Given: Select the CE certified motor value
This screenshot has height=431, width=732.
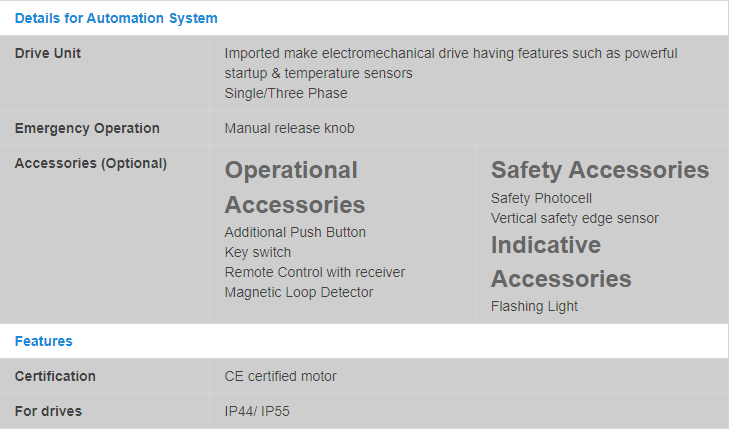Looking at the screenshot, I should [x=281, y=376].
